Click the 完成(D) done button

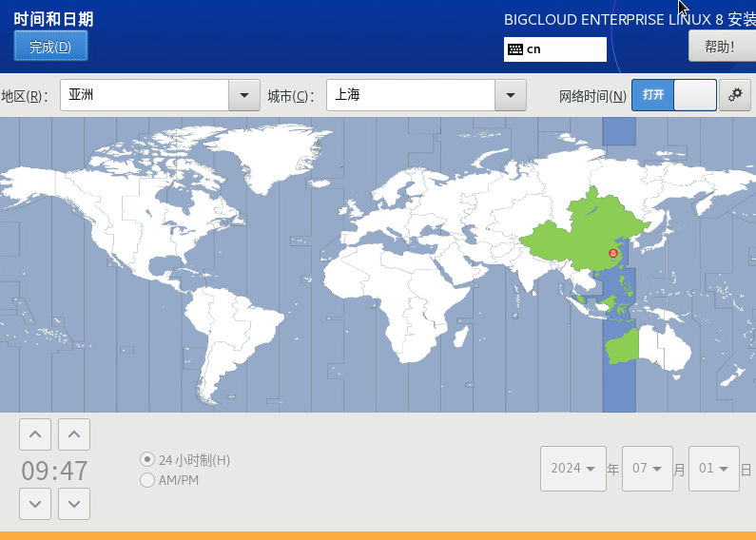pos(50,46)
